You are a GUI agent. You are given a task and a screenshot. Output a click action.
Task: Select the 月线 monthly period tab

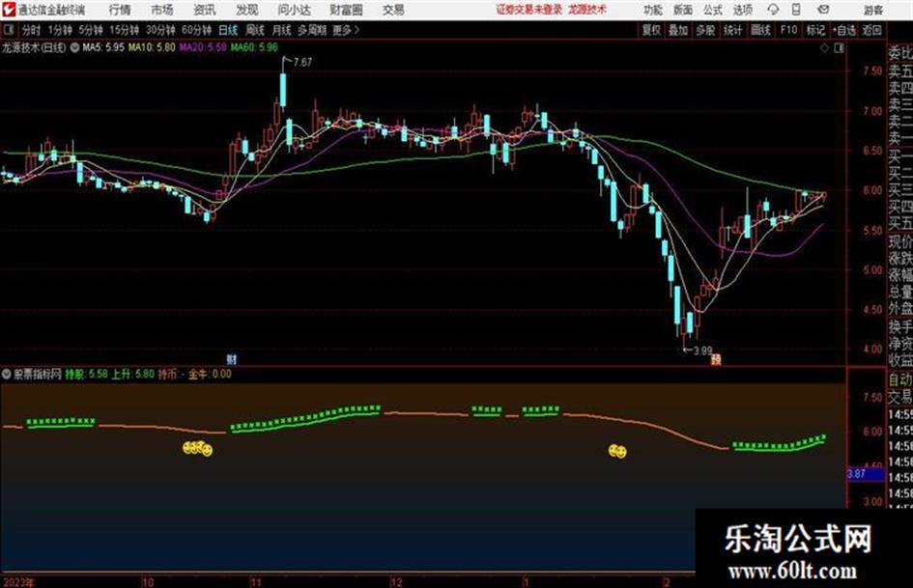click(x=282, y=30)
